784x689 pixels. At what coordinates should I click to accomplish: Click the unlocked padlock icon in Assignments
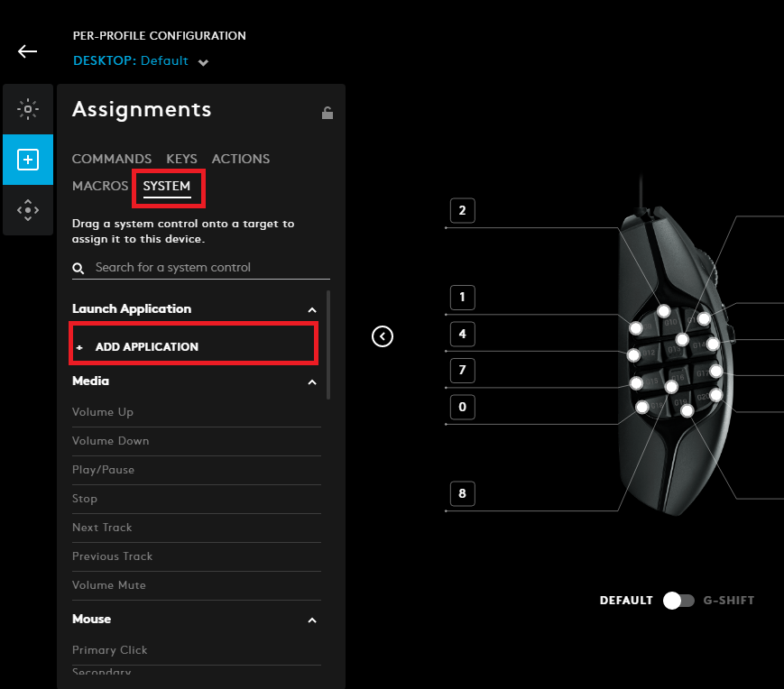pyautogui.click(x=327, y=113)
